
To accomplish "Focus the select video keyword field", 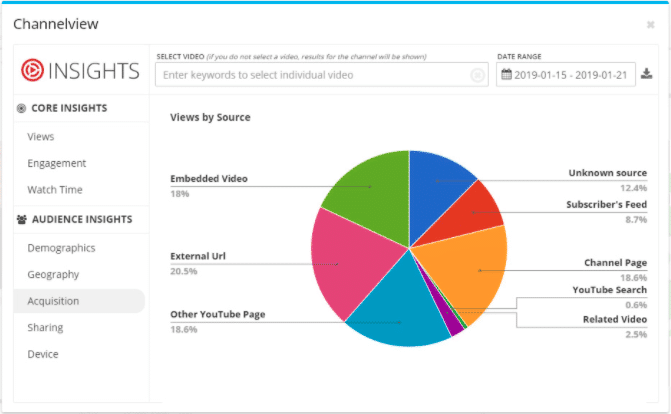I will point(321,75).
